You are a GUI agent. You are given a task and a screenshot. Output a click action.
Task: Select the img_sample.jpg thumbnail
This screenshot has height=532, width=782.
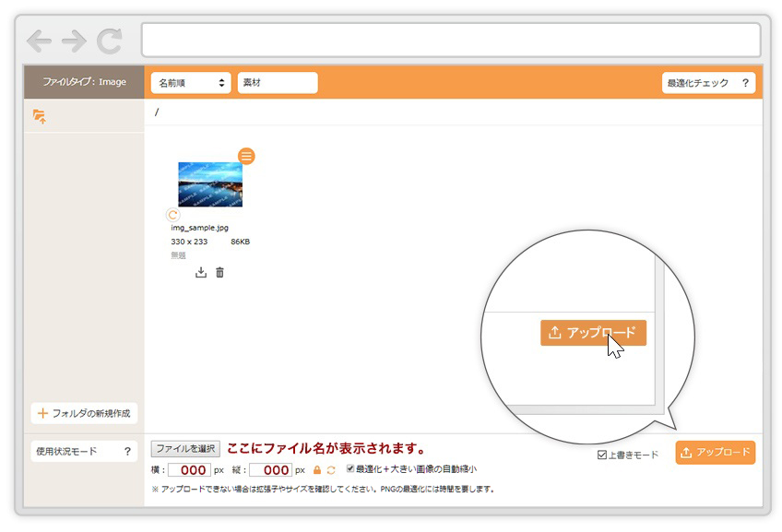[209, 184]
